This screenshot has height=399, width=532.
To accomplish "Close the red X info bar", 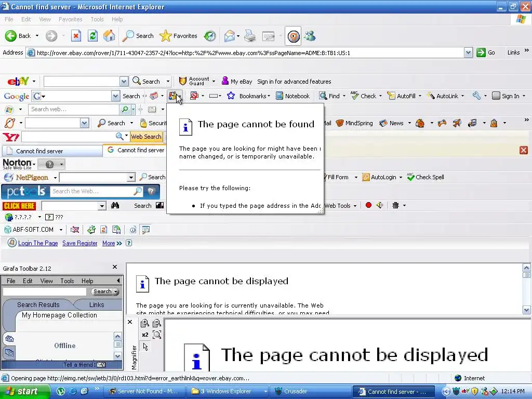I will coord(524,150).
